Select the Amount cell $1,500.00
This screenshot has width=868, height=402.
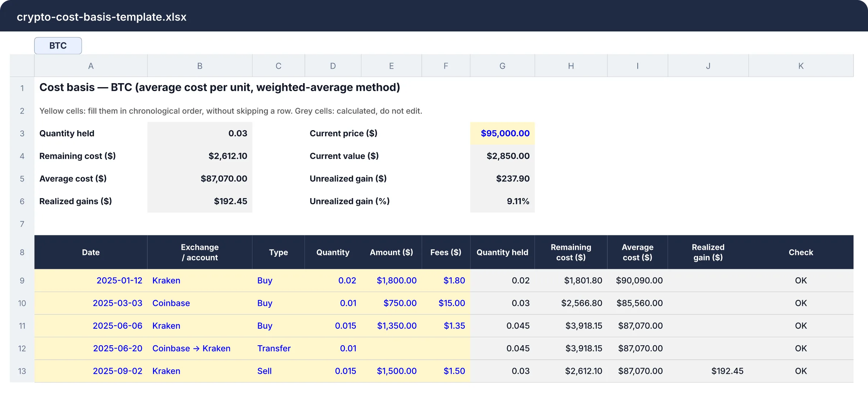391,371
